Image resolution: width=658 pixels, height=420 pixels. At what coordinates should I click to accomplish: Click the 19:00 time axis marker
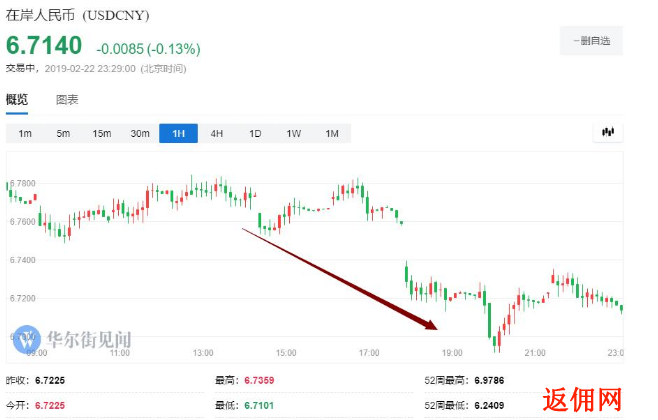(451, 353)
